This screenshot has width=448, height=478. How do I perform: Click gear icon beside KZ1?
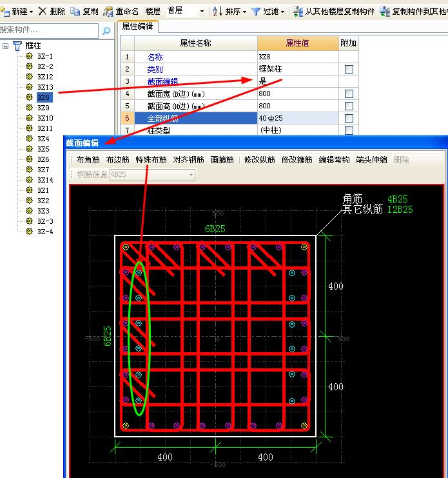29,190
